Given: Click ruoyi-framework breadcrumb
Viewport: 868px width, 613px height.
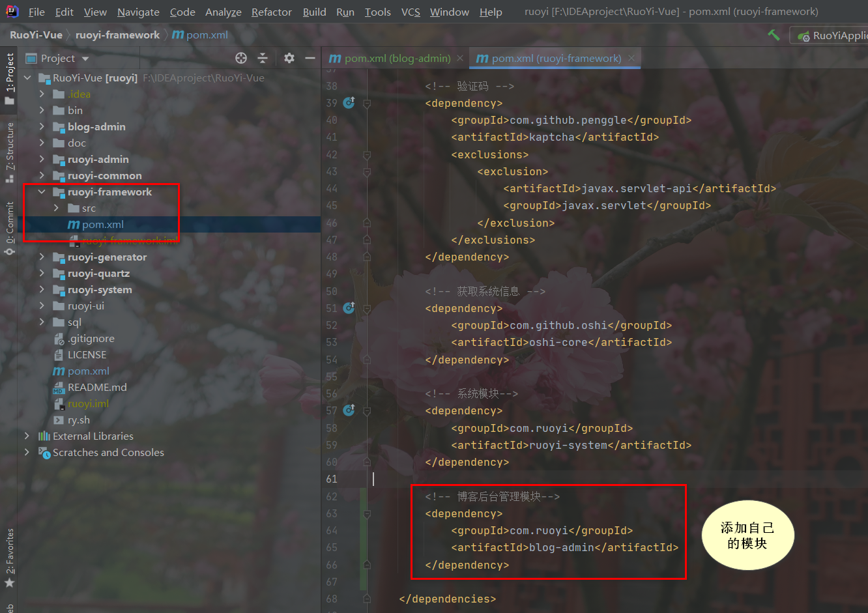Looking at the screenshot, I should [x=117, y=35].
